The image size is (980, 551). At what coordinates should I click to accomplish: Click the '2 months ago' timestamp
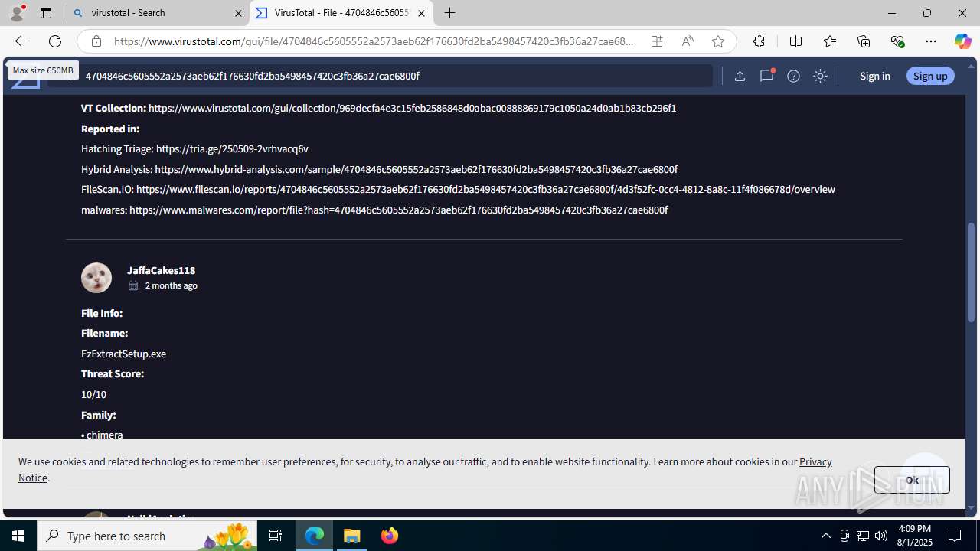point(171,285)
